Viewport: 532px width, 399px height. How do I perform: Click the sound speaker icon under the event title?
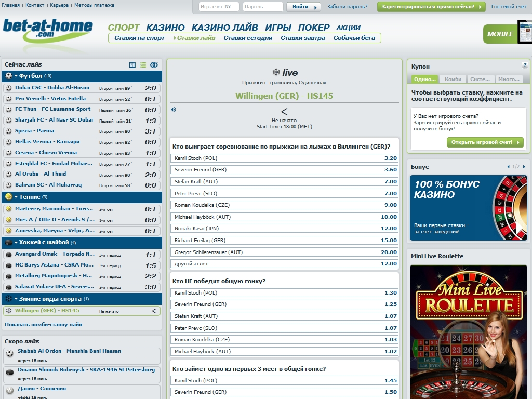click(173, 109)
